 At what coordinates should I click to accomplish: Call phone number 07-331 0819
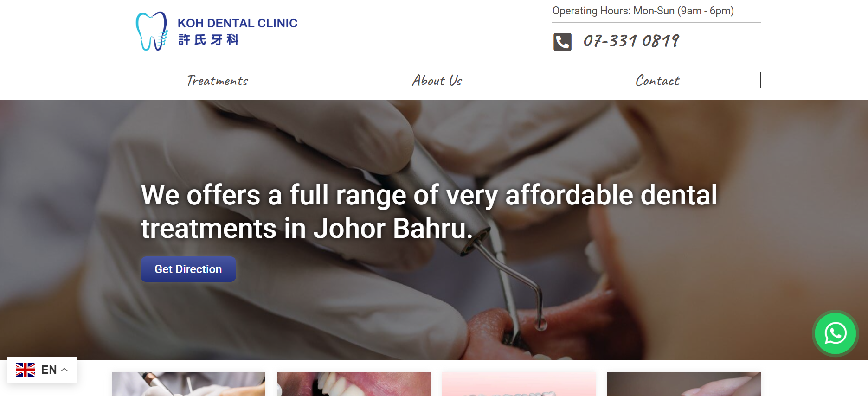click(631, 41)
